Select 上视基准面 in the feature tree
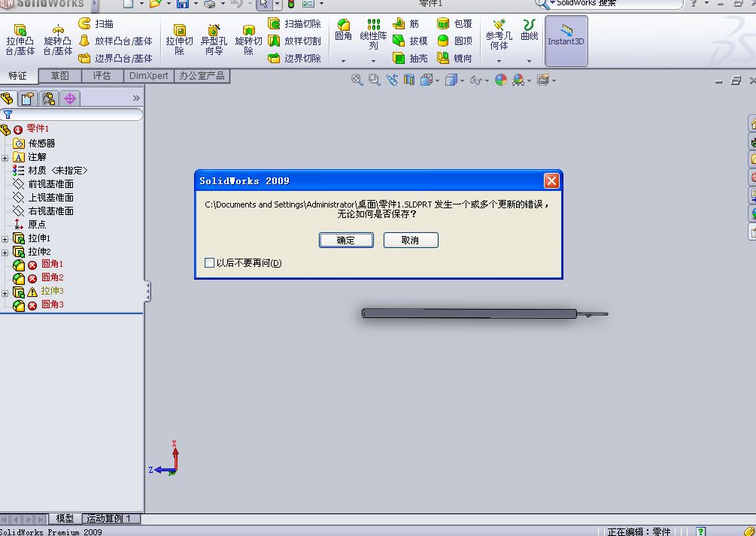Screen dimensions: 756x536 coord(44,198)
